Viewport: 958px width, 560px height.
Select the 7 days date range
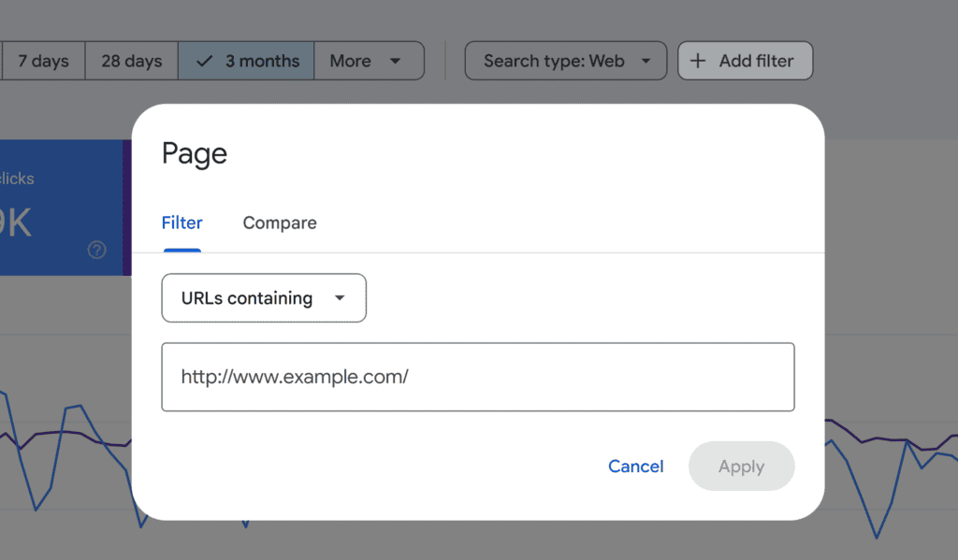point(42,60)
